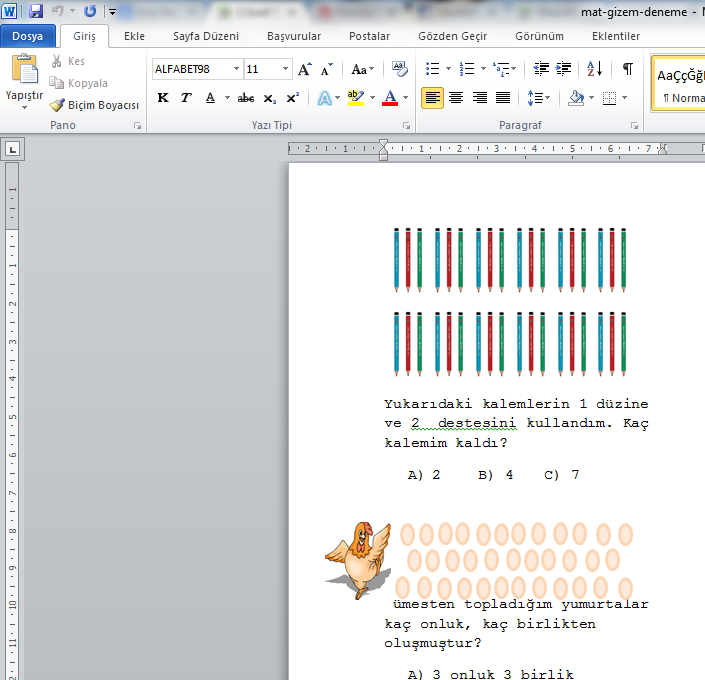Toggle italic formatting (T button)
The height and width of the screenshot is (680, 705).
coord(186,98)
